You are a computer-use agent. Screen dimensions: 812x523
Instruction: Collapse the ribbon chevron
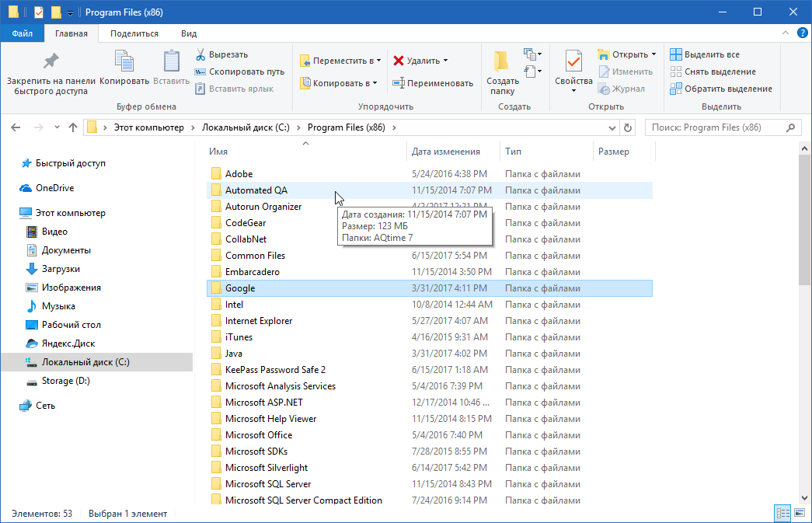pos(786,33)
